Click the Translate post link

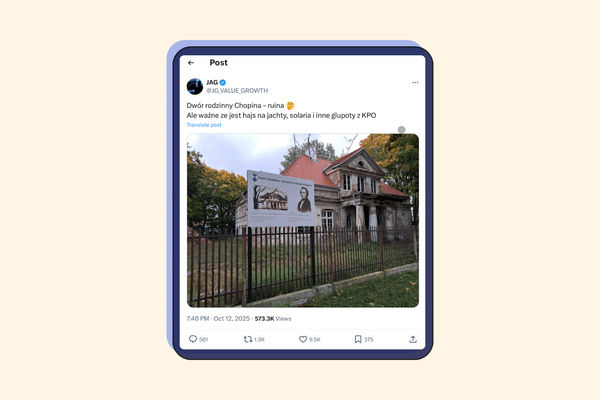[204, 125]
